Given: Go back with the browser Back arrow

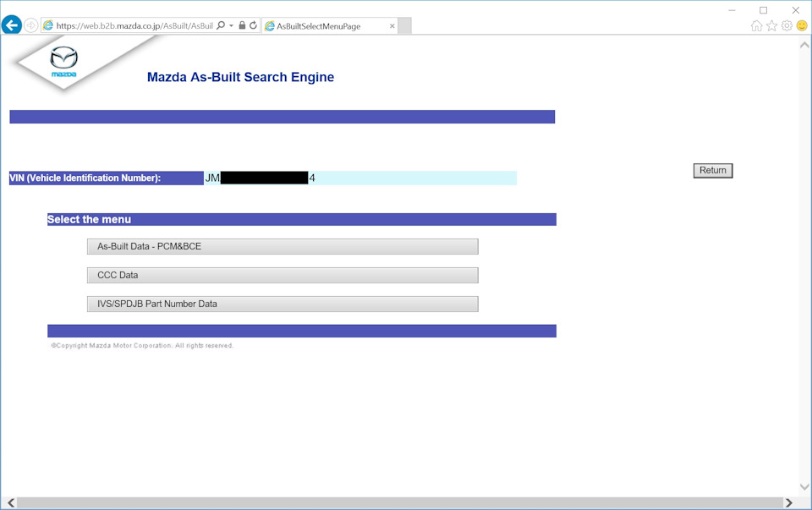Looking at the screenshot, I should coord(11,25).
